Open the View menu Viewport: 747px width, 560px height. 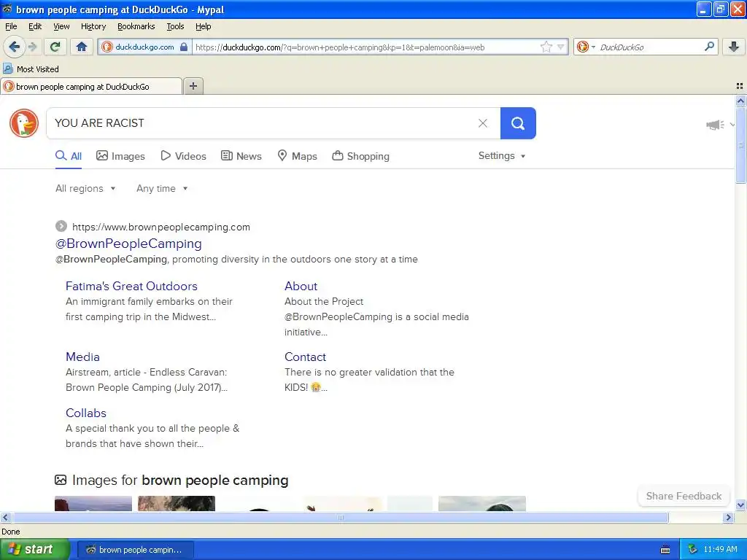(x=61, y=26)
